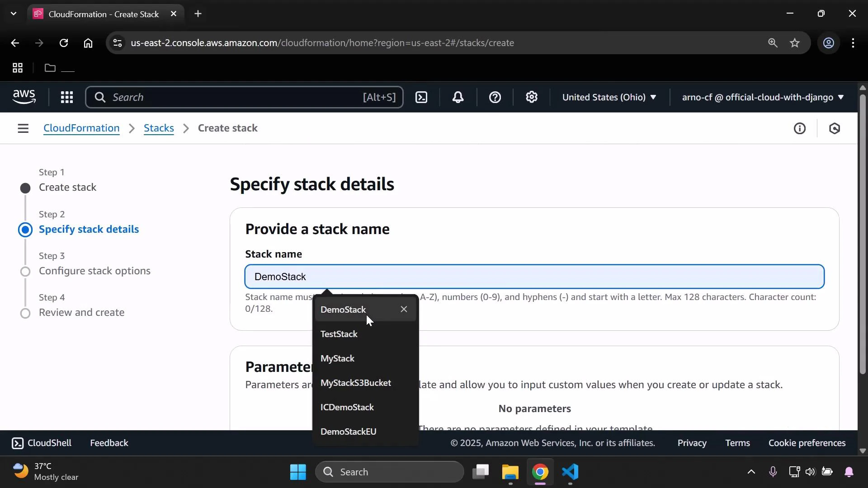Expand the arno-cf account menu
Screen dimensions: 868x488
pyautogui.click(x=762, y=97)
